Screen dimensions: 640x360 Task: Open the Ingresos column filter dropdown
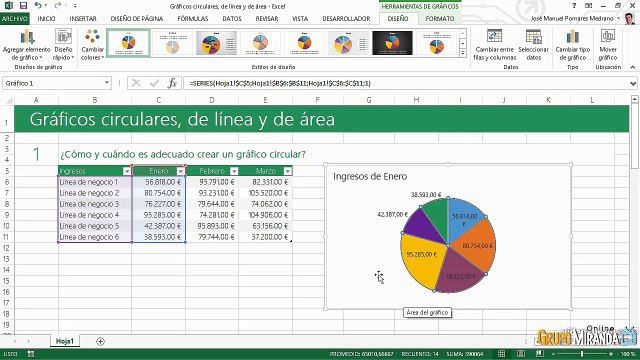click(127, 171)
